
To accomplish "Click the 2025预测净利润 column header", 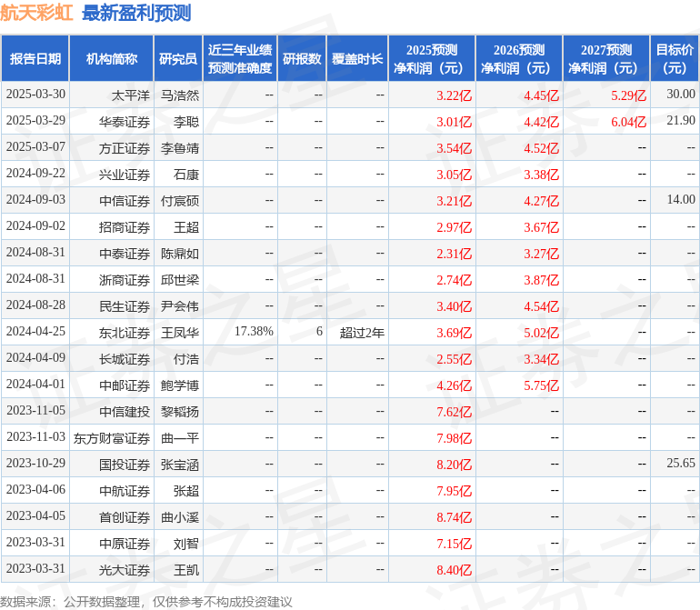I will [x=432, y=58].
